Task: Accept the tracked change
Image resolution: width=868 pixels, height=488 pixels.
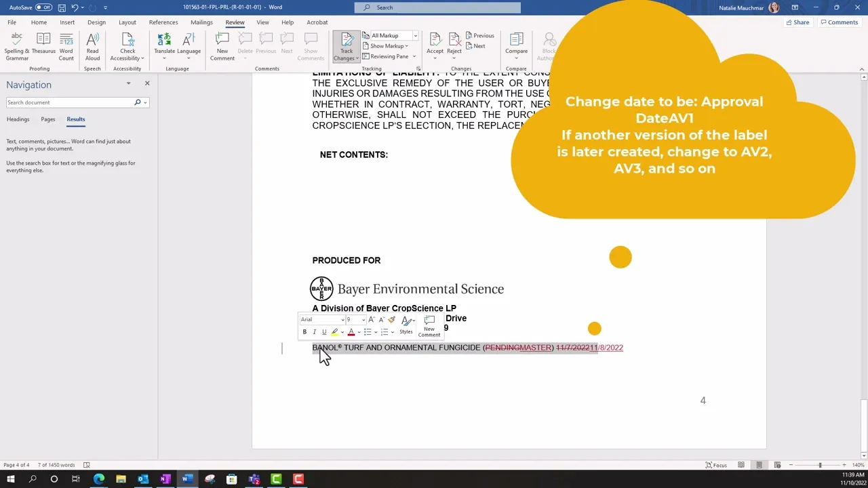Action: (435, 43)
